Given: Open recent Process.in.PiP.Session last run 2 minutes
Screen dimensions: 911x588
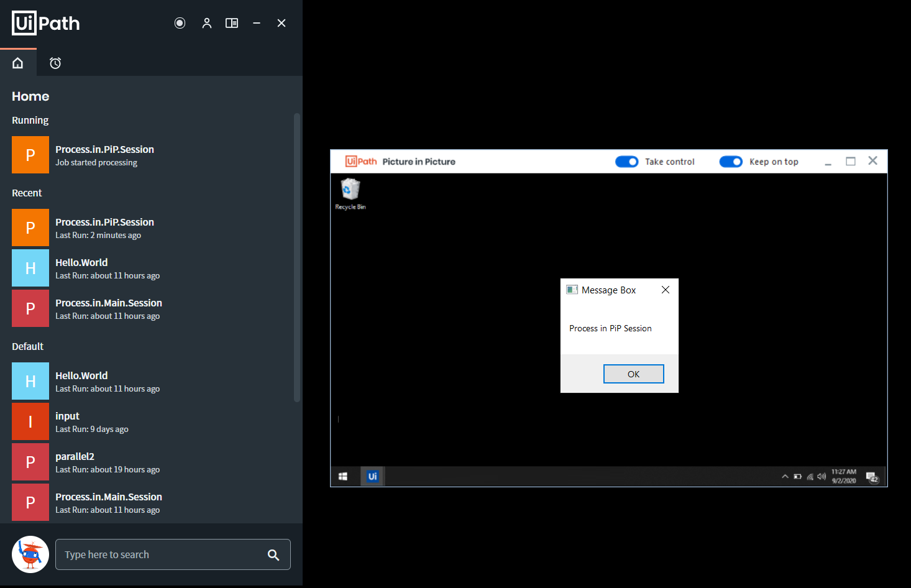Looking at the screenshot, I should (104, 228).
